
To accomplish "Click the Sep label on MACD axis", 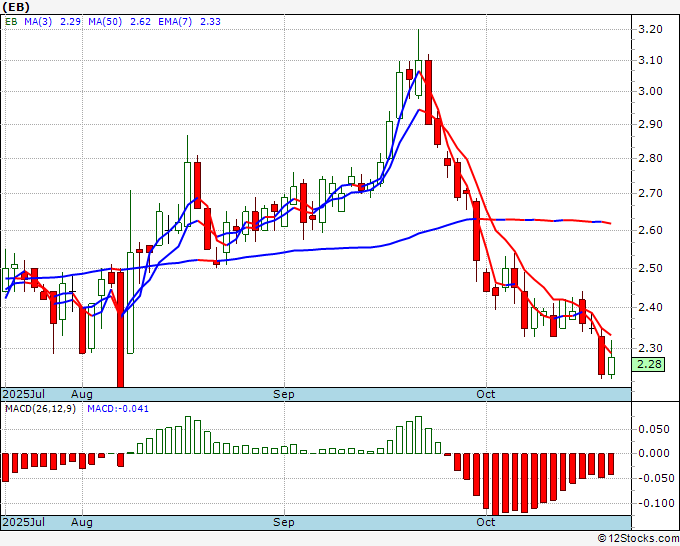I will tap(284, 522).
